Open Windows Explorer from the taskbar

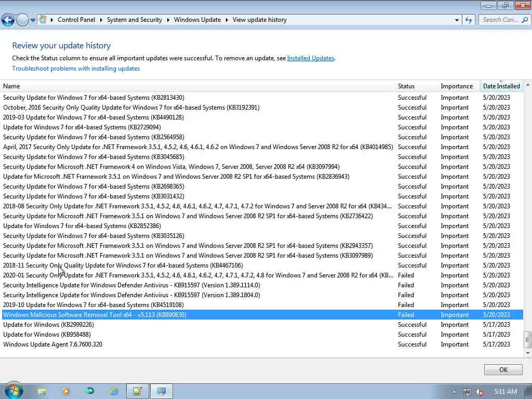[x=42, y=392]
